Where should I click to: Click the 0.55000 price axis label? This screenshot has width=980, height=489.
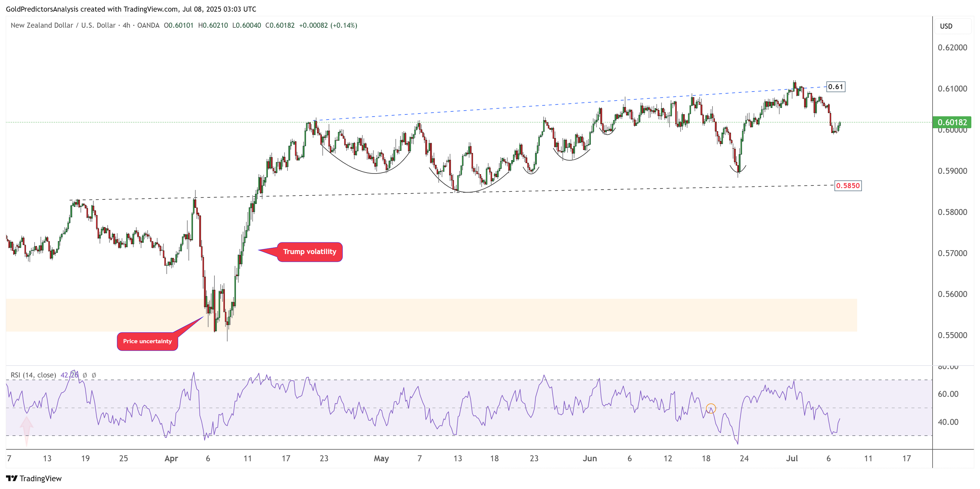point(952,335)
